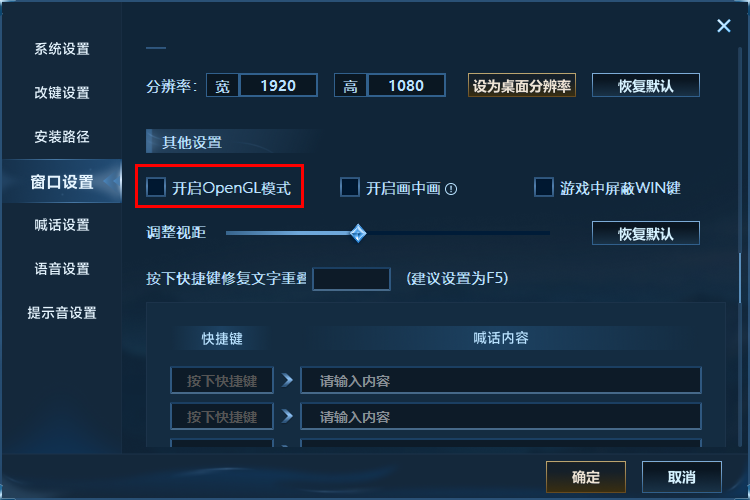This screenshot has width=750, height=500.
Task: Click 恢复默认 beside the 调整视距 slider
Action: point(646,233)
